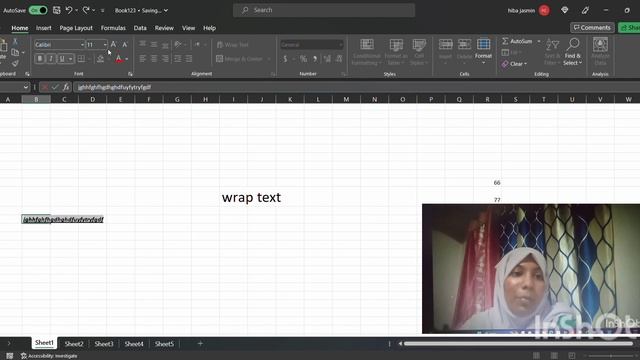Image resolution: width=640 pixels, height=360 pixels.
Task: Open Insert Function fx dialog
Action: (66, 87)
